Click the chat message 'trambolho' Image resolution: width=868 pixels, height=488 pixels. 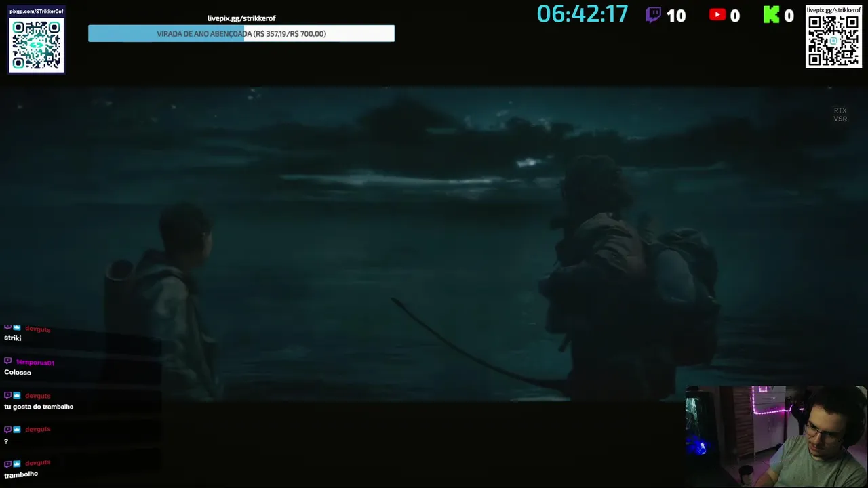(21, 474)
